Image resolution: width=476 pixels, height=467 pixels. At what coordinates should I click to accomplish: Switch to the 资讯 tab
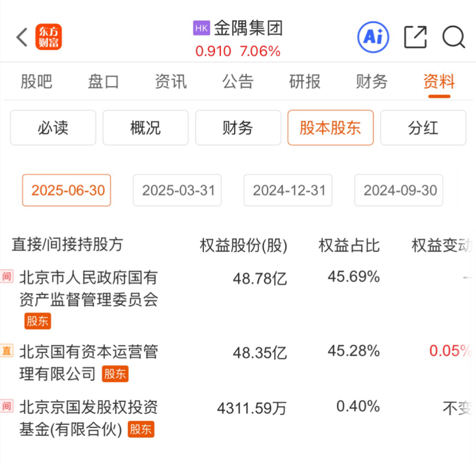[171, 82]
